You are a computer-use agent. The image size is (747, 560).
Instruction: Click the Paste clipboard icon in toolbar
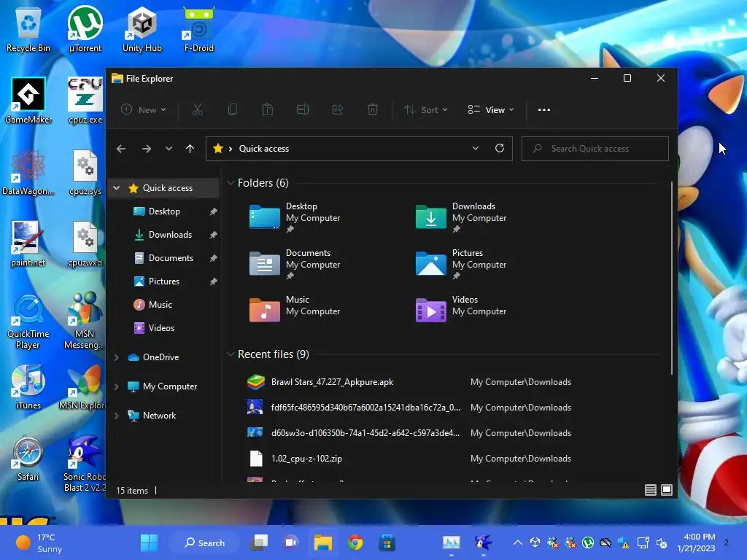(x=267, y=110)
